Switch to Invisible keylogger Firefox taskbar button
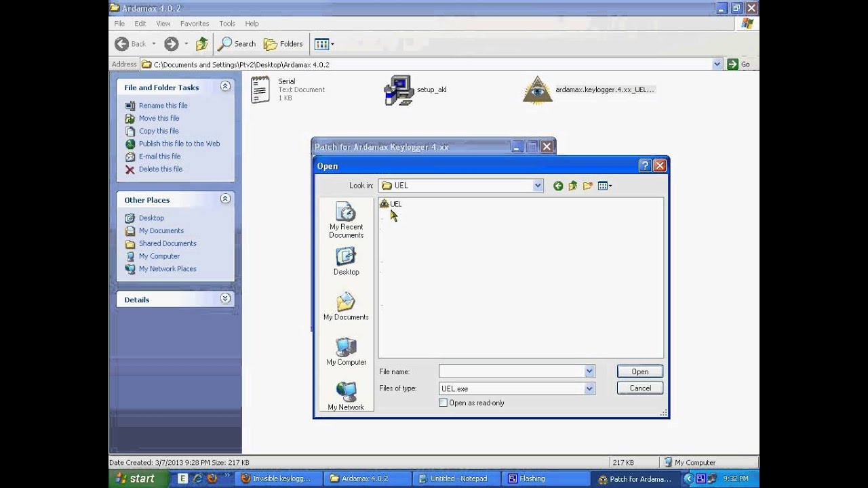 coord(279,479)
